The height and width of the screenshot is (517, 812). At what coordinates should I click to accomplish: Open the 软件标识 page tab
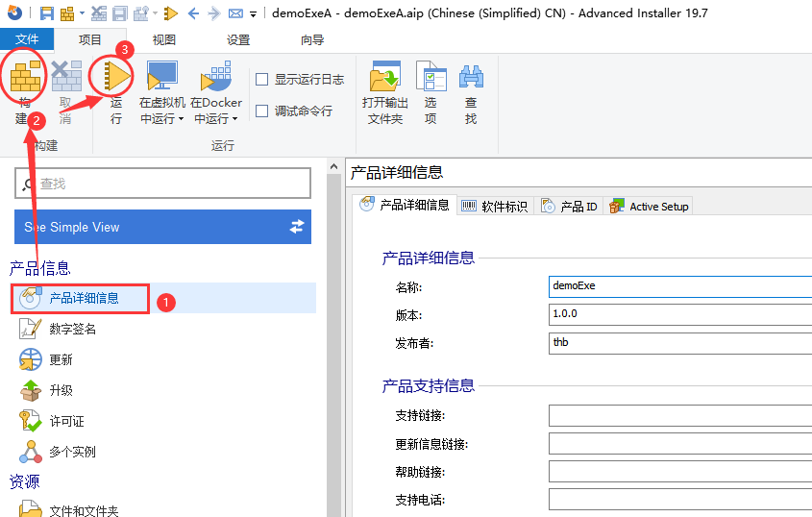point(495,207)
